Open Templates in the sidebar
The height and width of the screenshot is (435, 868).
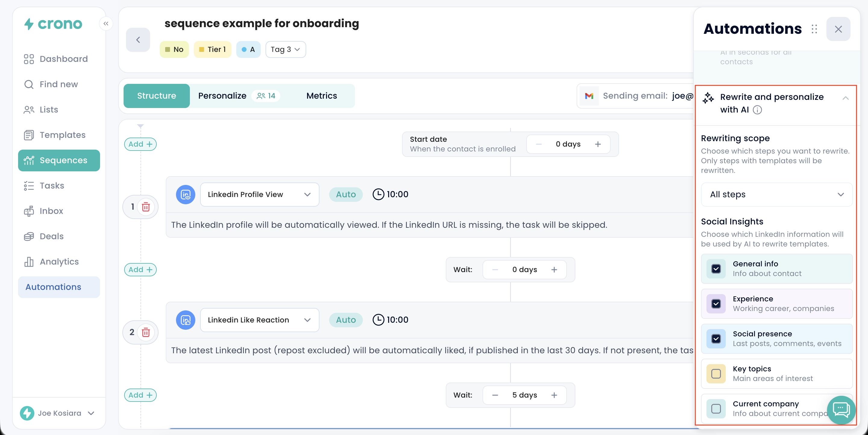pos(62,135)
